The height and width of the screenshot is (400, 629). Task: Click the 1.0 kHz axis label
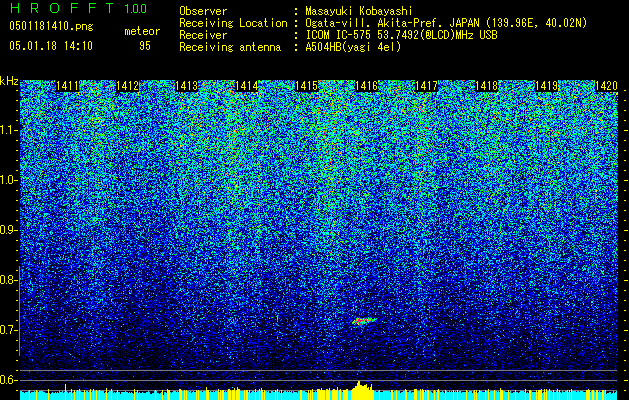[8, 180]
